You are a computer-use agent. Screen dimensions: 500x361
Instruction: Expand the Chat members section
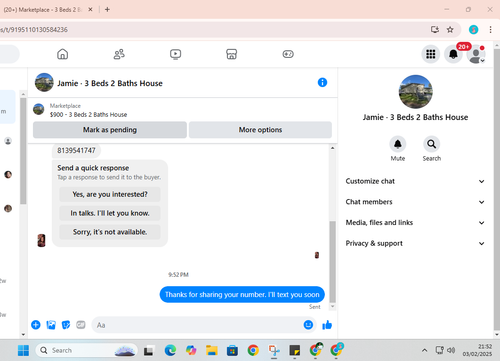415,202
